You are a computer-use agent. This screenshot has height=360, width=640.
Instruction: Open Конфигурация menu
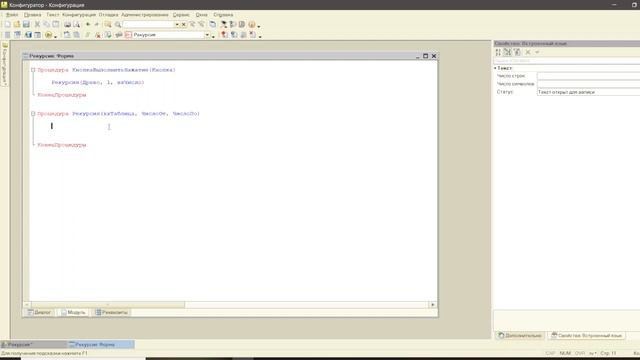79,15
